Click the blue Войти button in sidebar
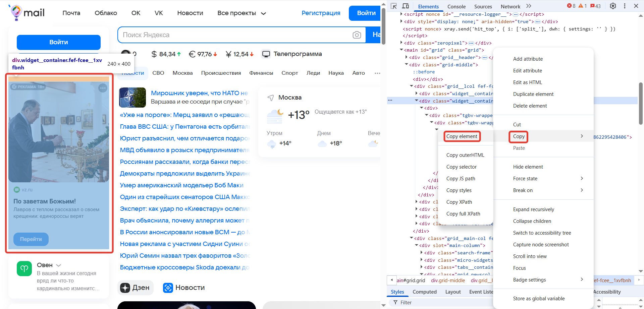The height and width of the screenshot is (309, 644). (x=59, y=42)
